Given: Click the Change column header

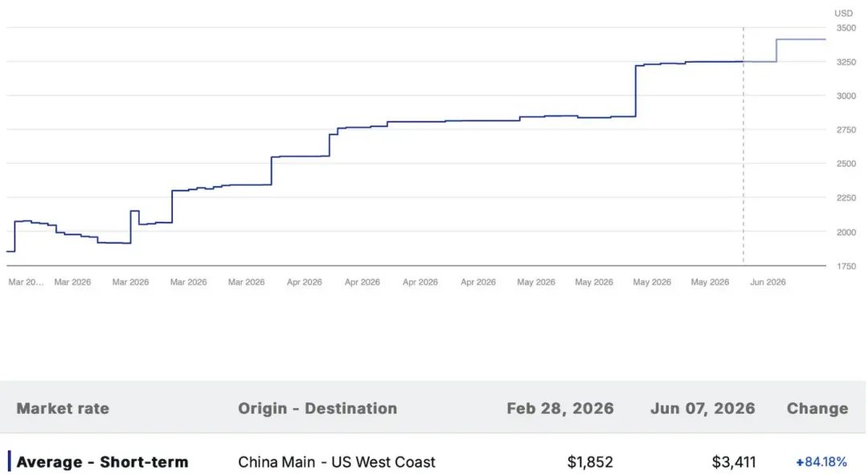Looking at the screenshot, I should 817,408.
